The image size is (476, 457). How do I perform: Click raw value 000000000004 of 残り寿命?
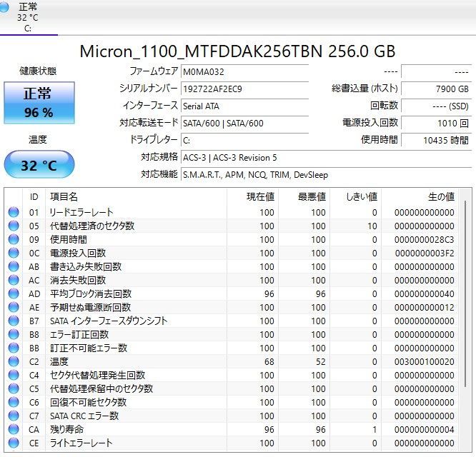pos(425,429)
